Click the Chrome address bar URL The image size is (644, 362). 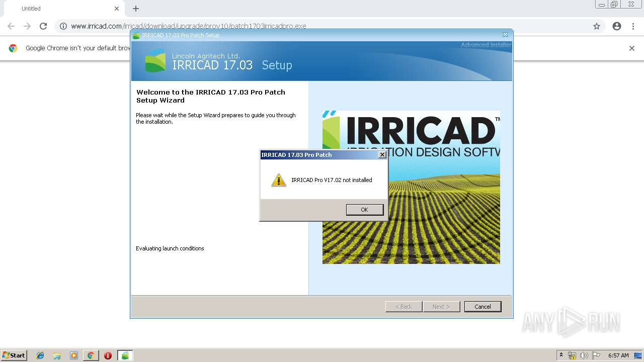click(189, 26)
